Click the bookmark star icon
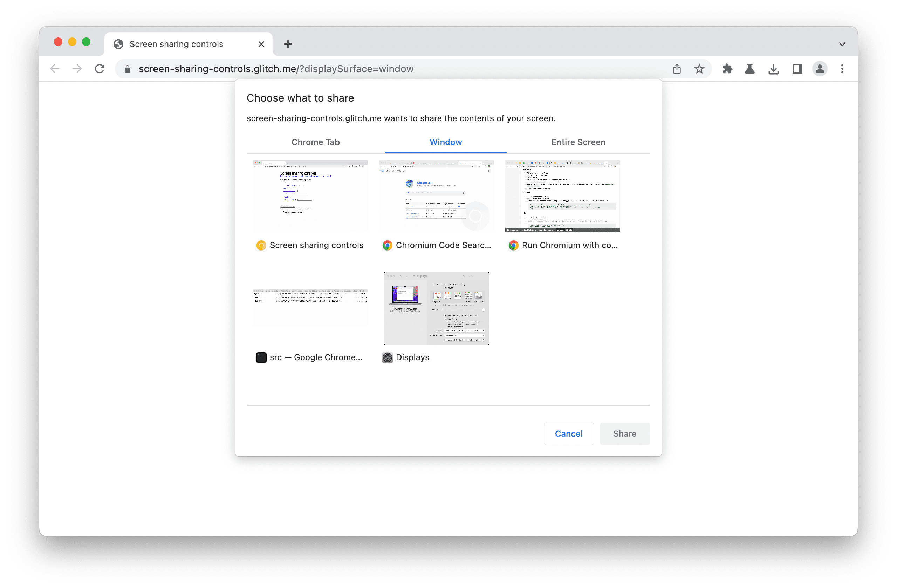This screenshot has height=588, width=897. pyautogui.click(x=698, y=69)
